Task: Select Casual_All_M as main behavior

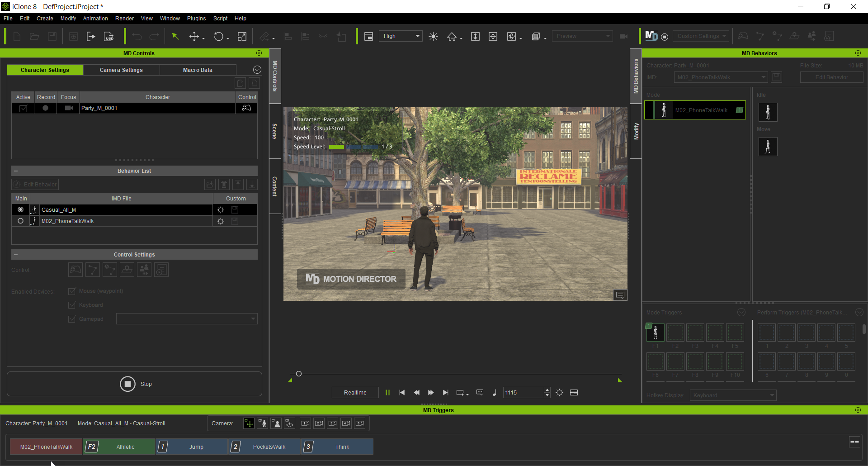Action: (20, 210)
